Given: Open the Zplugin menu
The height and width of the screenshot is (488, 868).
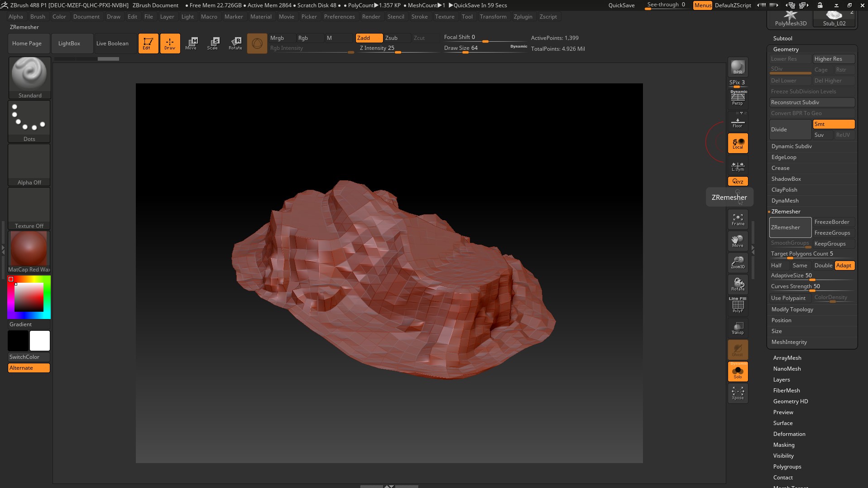Looking at the screenshot, I should (523, 17).
